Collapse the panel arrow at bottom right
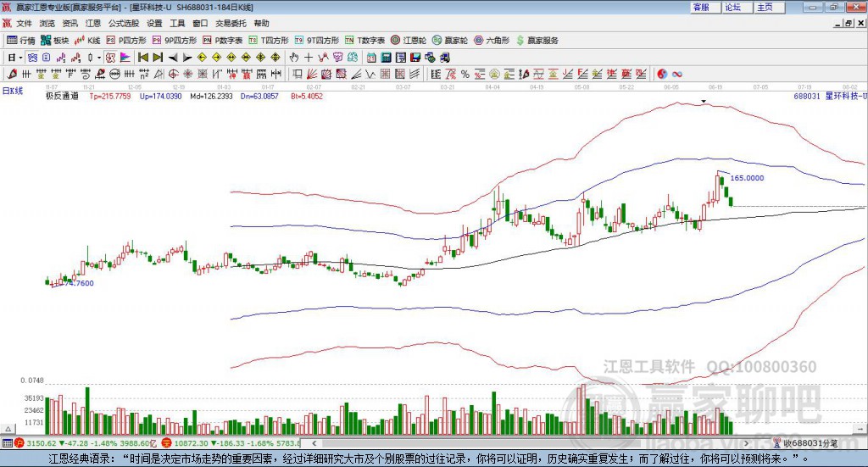 (x=860, y=430)
